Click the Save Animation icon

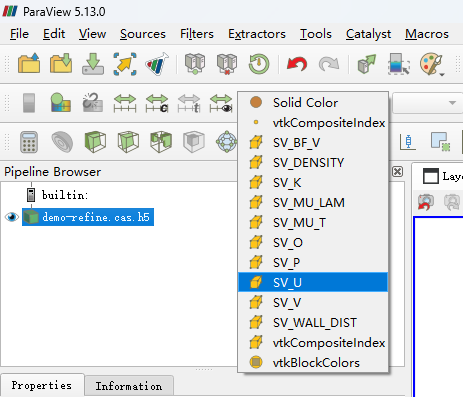pos(157,63)
